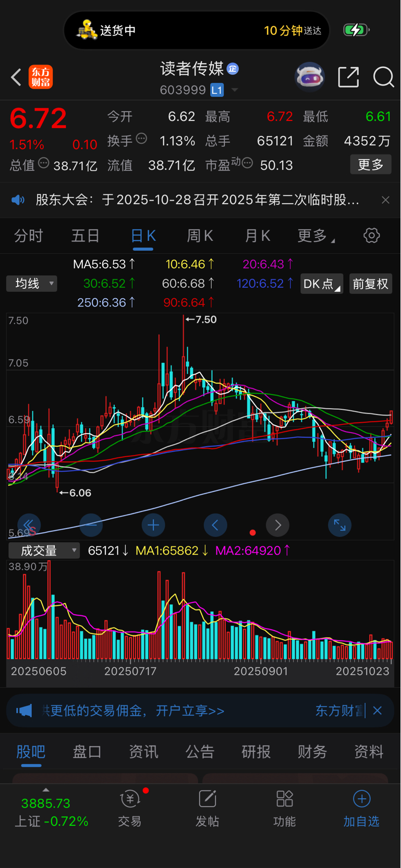Image resolution: width=401 pixels, height=868 pixels.
Task: Tap the battery charging indicator
Action: tap(356, 30)
